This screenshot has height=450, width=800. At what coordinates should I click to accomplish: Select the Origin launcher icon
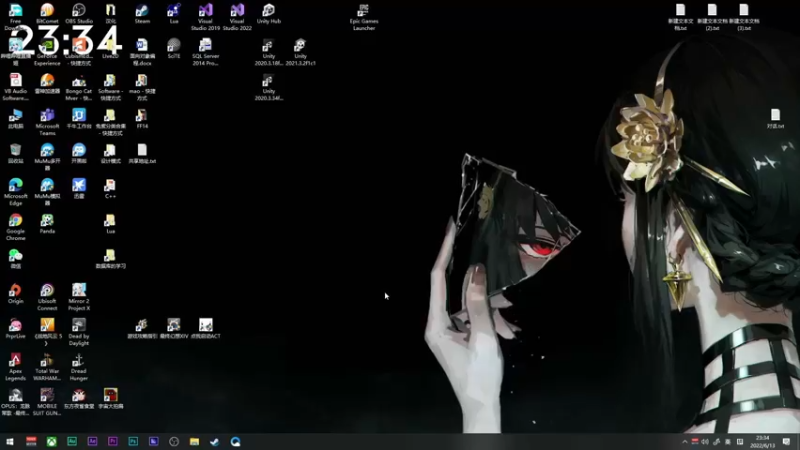coord(15,294)
